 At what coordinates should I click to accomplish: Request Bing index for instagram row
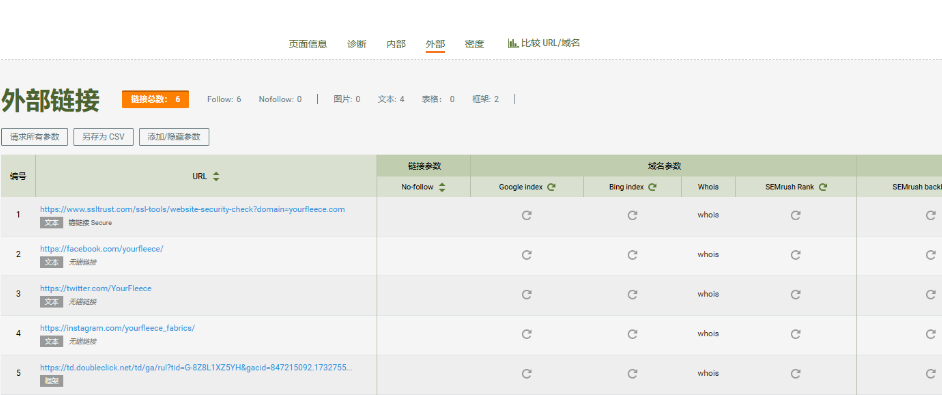[x=632, y=334]
